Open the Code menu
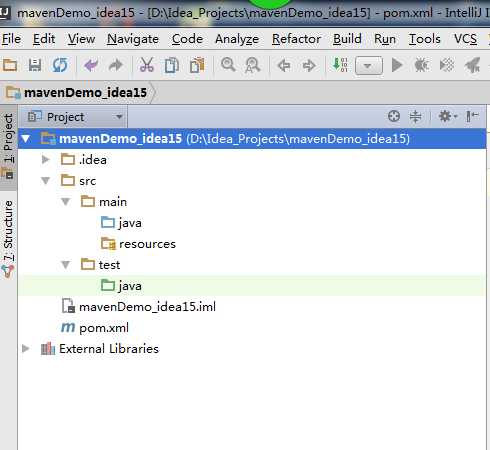The width and height of the screenshot is (490, 450). [x=187, y=39]
